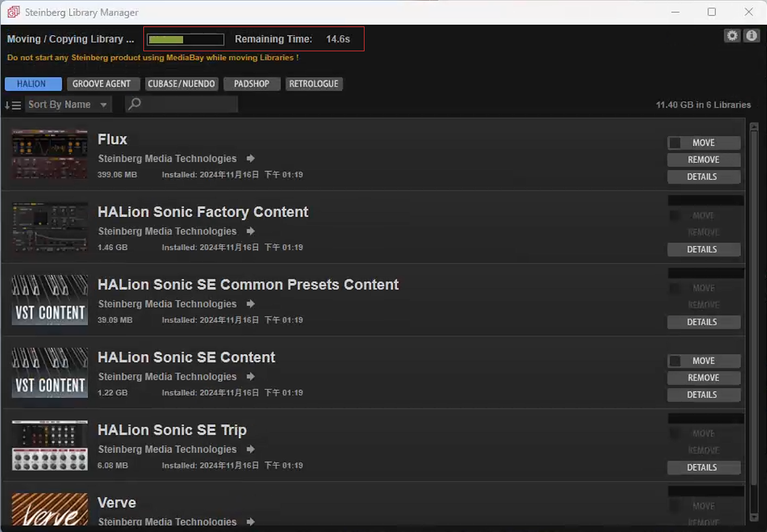This screenshot has height=532, width=767.
Task: Open Flux DETAILS
Action: click(704, 177)
